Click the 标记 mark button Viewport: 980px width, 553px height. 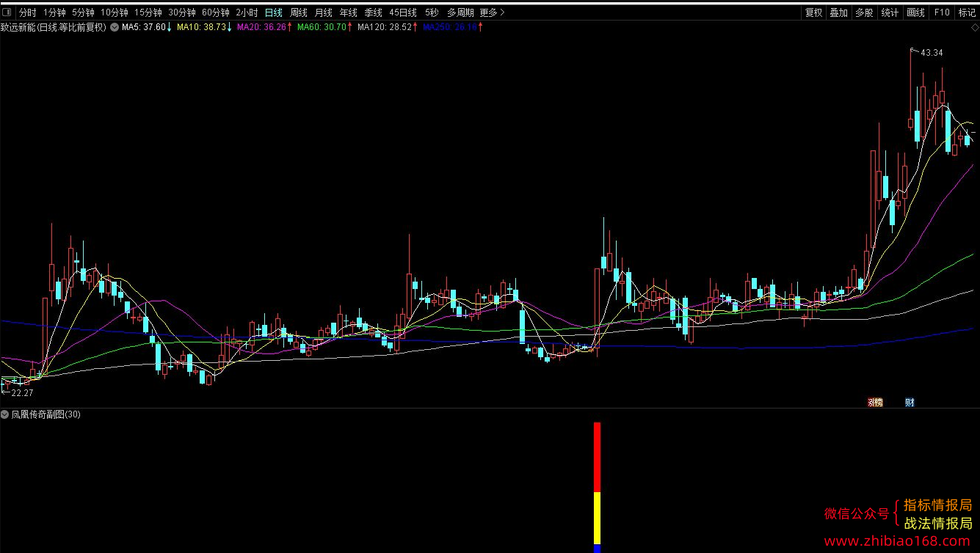coord(967,12)
